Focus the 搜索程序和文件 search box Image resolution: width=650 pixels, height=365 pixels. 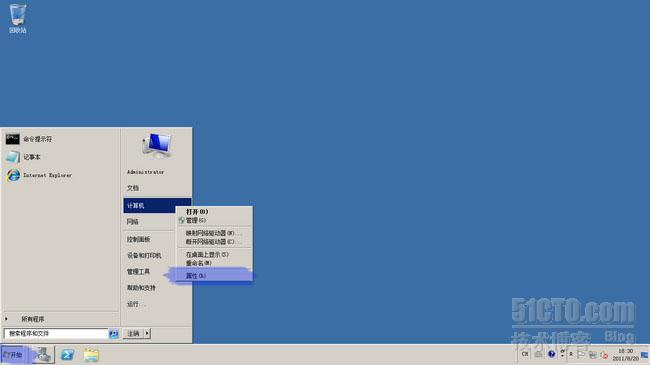[x=56, y=333]
